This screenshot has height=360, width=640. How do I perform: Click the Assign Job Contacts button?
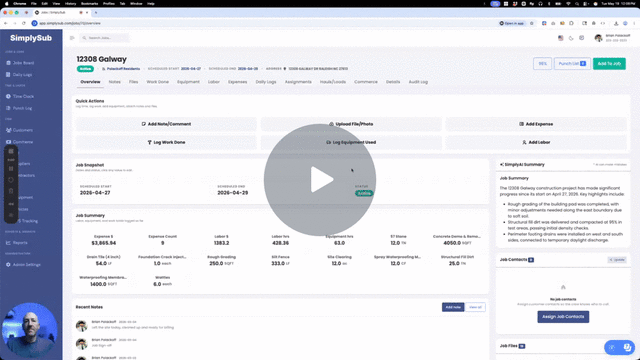coord(563,317)
